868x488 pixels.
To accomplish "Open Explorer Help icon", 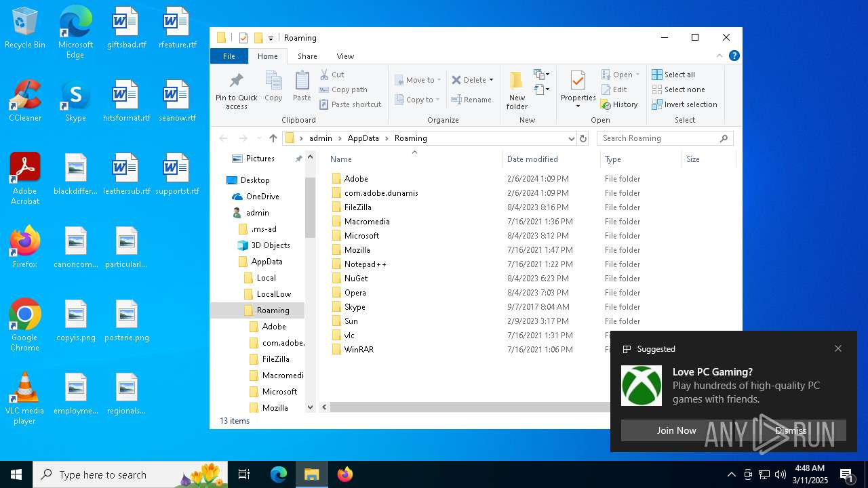I will (x=734, y=56).
